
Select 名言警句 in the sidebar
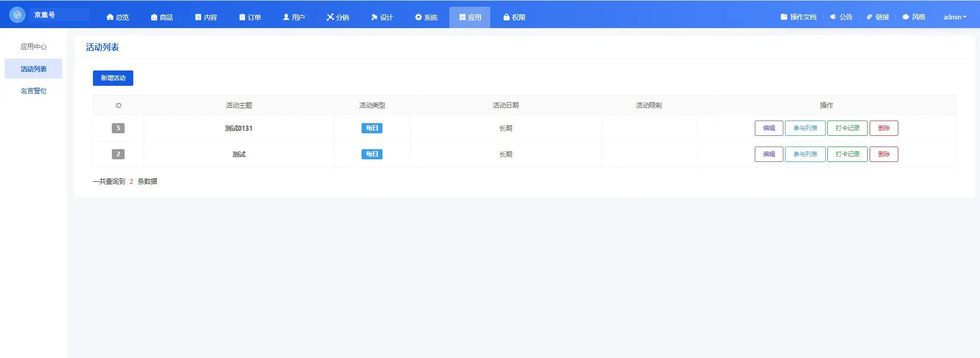[33, 91]
